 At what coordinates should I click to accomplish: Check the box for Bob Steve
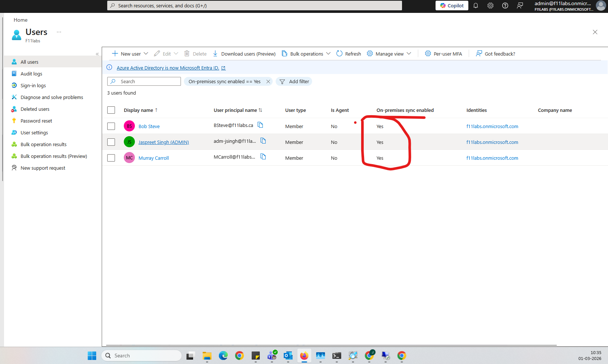click(111, 126)
